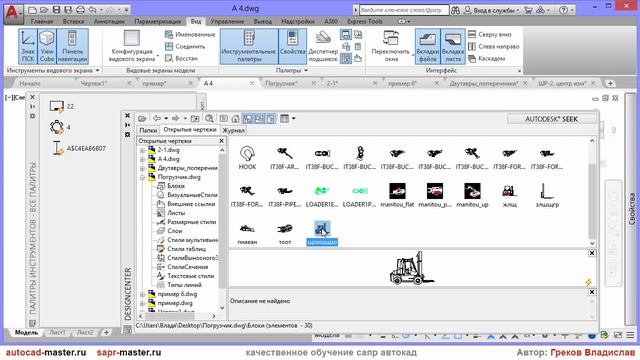Click Save in quick access toolbar
This screenshot has height=360, width=640.
point(57,9)
